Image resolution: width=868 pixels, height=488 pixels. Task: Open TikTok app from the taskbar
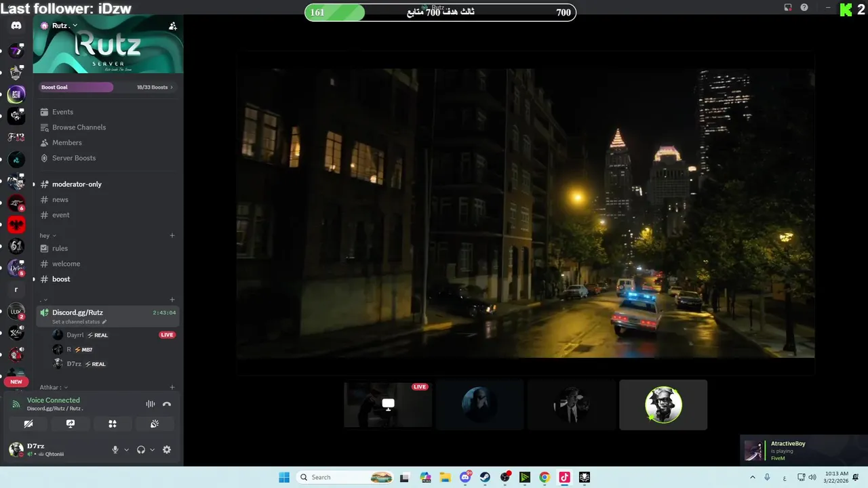pyautogui.click(x=564, y=477)
